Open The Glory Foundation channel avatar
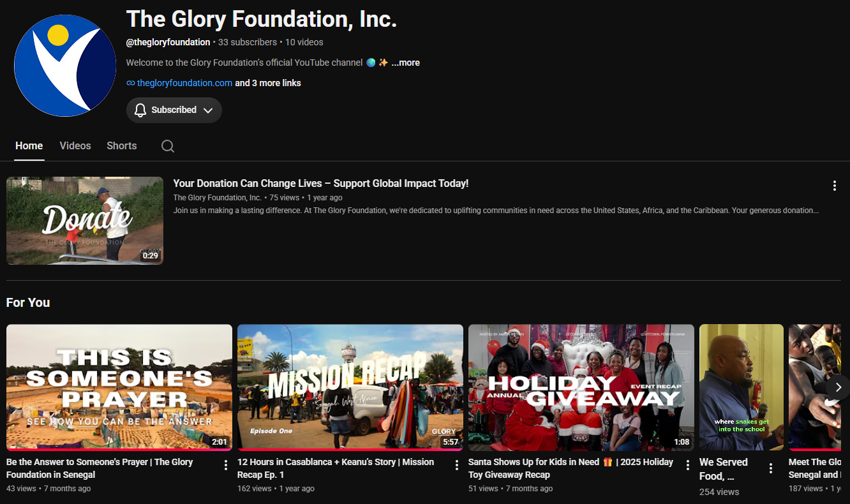This screenshot has width=850, height=504. tap(65, 66)
